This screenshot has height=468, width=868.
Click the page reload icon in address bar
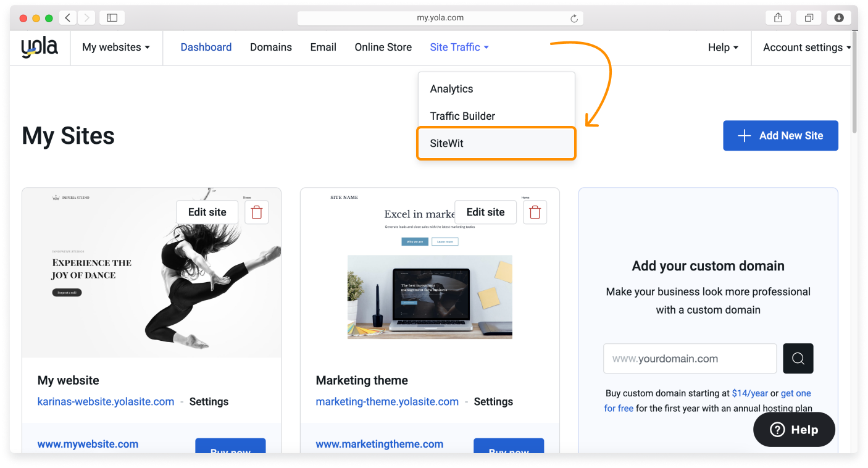574,17
